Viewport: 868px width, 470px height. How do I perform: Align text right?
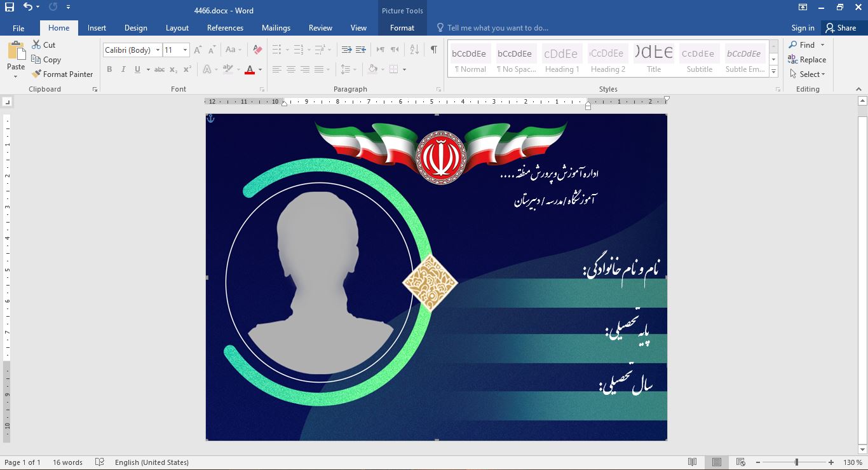(305, 69)
